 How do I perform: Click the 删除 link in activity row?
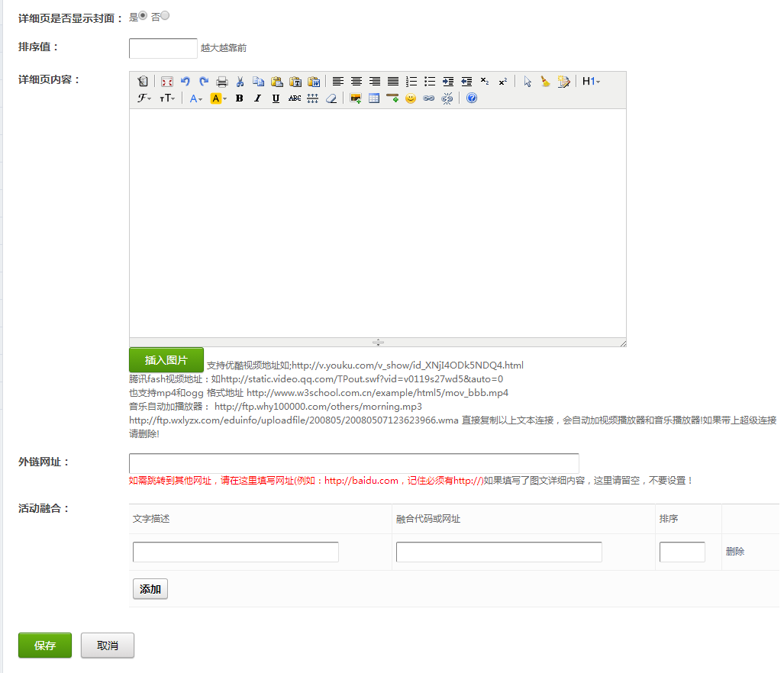point(735,552)
